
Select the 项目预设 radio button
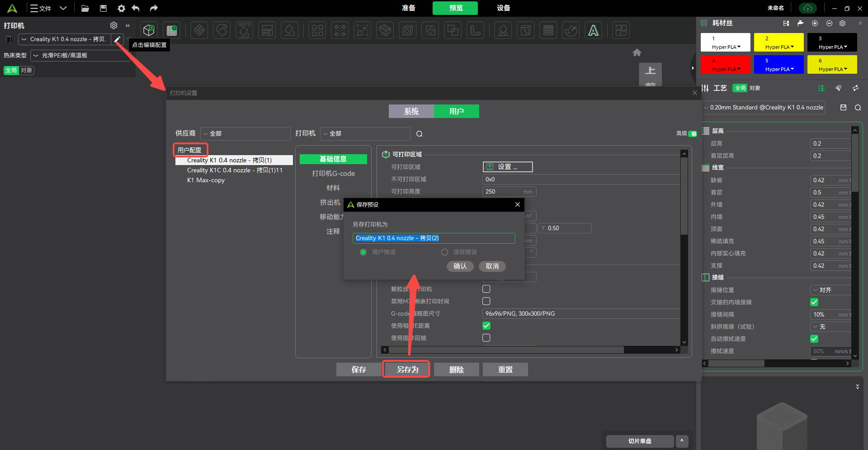pyautogui.click(x=445, y=252)
